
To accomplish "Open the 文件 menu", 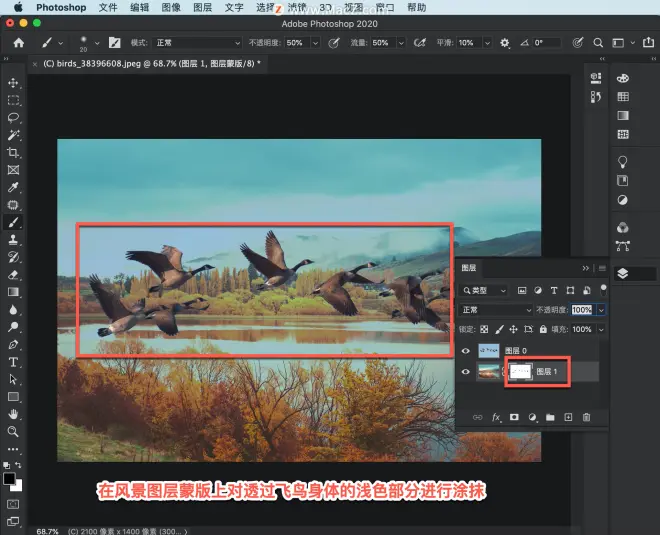I will point(108,8).
